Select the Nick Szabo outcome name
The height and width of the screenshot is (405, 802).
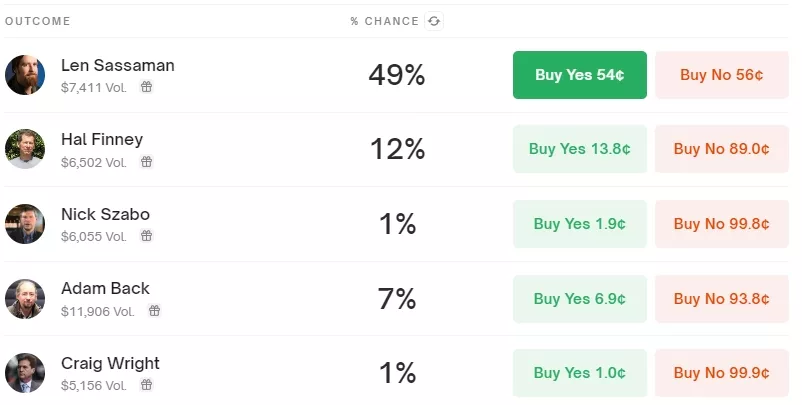[x=105, y=214]
